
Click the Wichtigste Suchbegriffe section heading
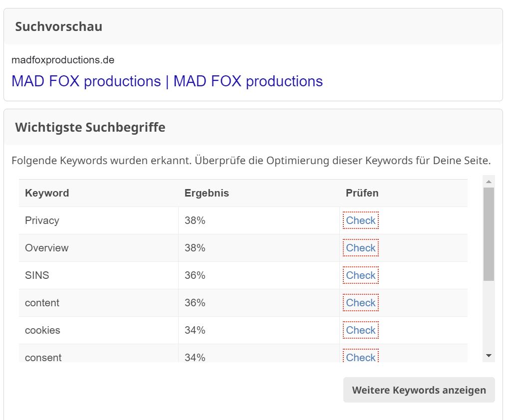90,127
